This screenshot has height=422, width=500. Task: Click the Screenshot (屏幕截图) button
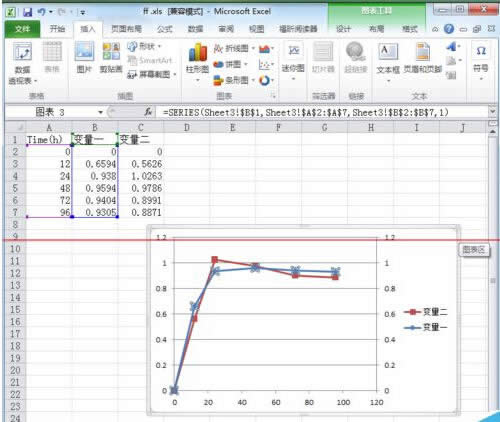pos(152,74)
